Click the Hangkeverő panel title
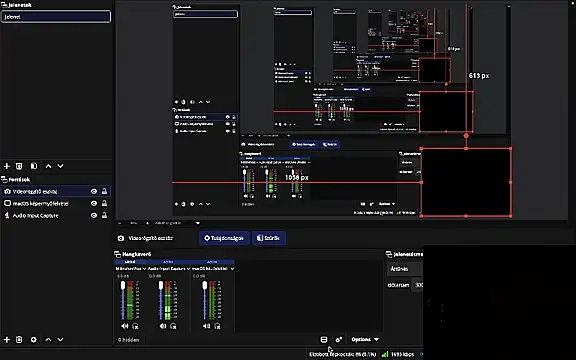 [x=137, y=254]
